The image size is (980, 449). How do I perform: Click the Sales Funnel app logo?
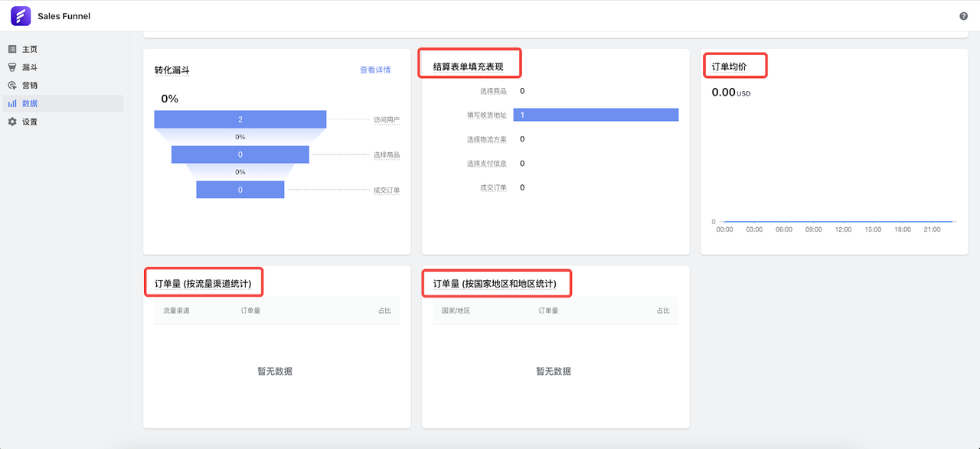[21, 16]
